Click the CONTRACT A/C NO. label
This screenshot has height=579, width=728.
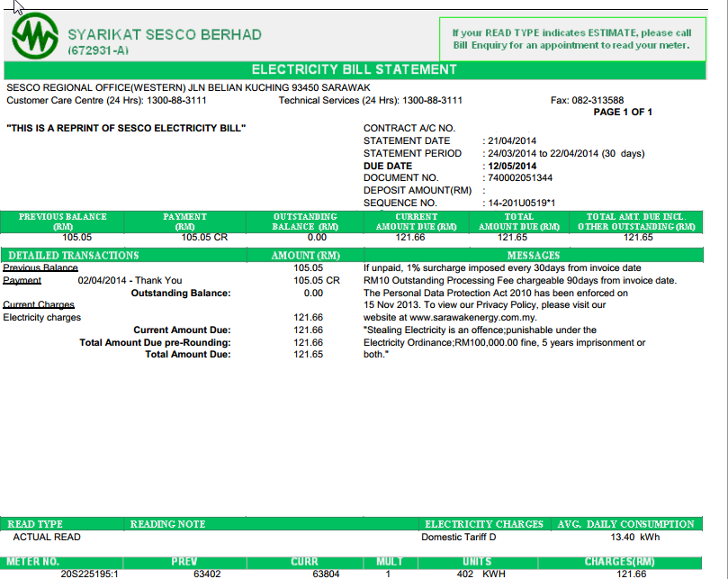409,128
